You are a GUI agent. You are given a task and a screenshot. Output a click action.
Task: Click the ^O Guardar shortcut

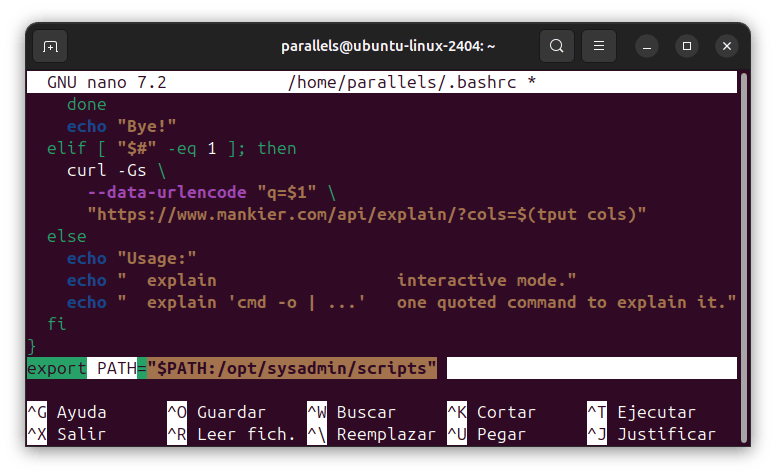click(x=216, y=412)
